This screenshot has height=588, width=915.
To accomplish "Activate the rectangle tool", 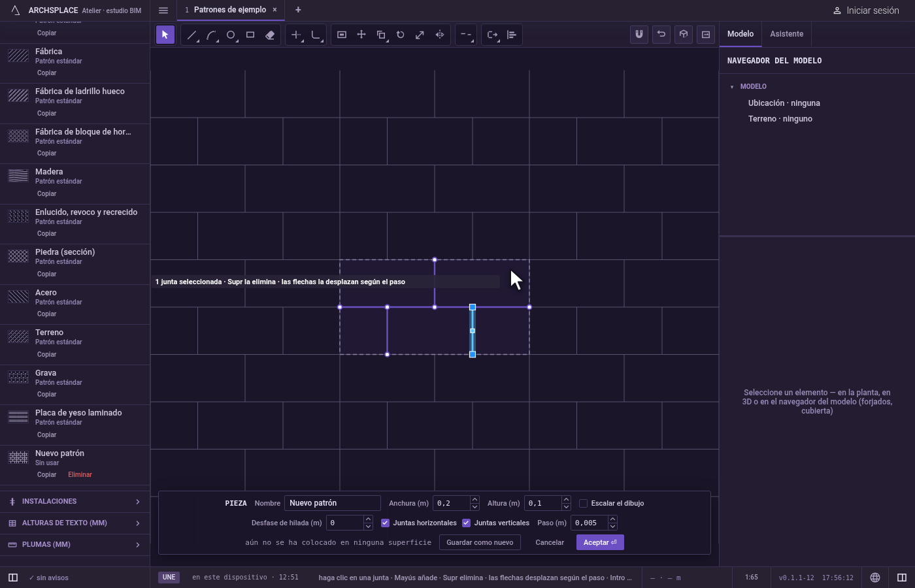I will 250,35.
